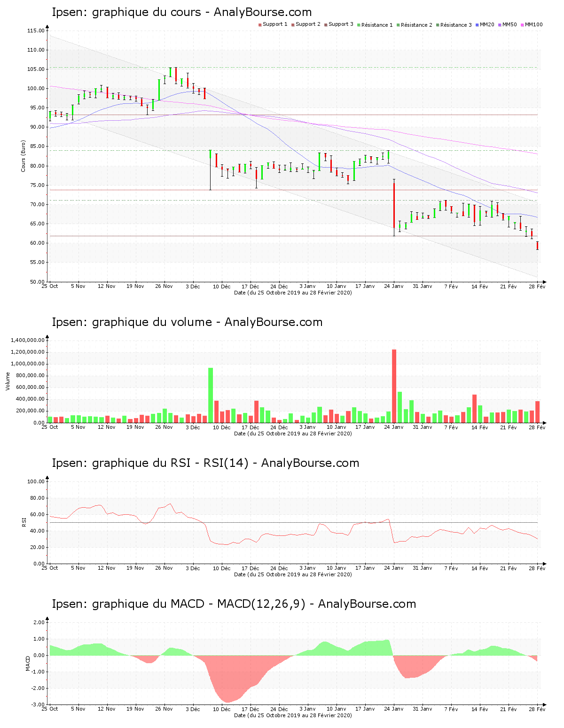Click the MM20 legend color square
Viewport: 564px width, 728px height.
pos(477,24)
